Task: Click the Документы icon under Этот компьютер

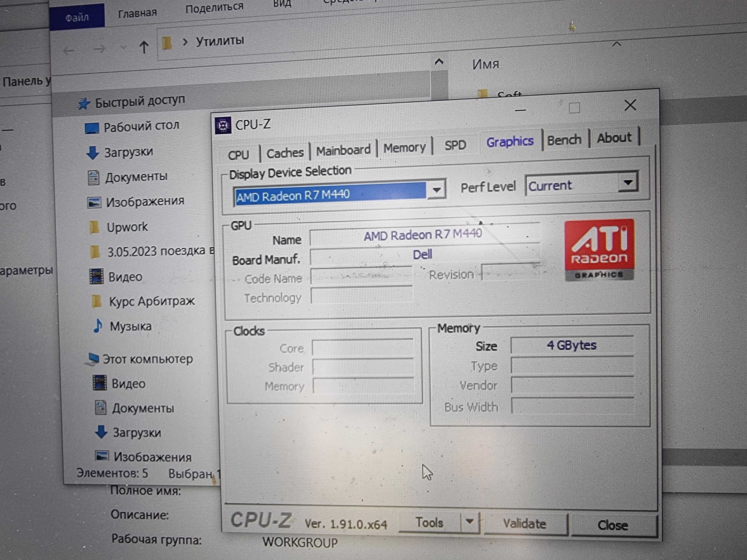Action: [x=100, y=407]
